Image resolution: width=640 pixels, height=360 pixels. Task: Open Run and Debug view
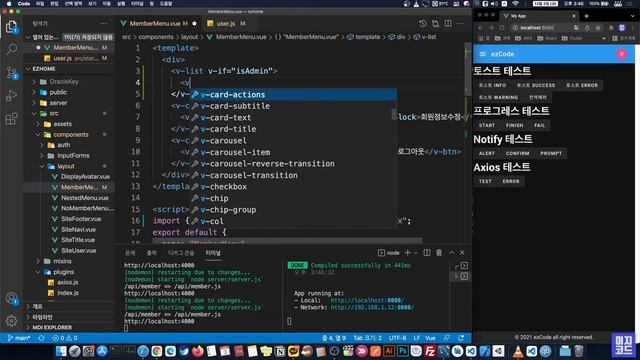click(11, 96)
